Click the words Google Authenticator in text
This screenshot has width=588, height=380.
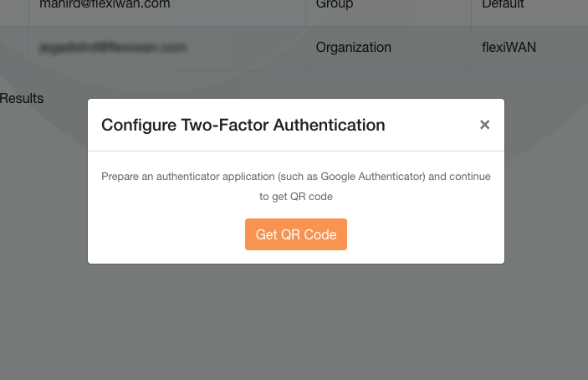pos(372,177)
